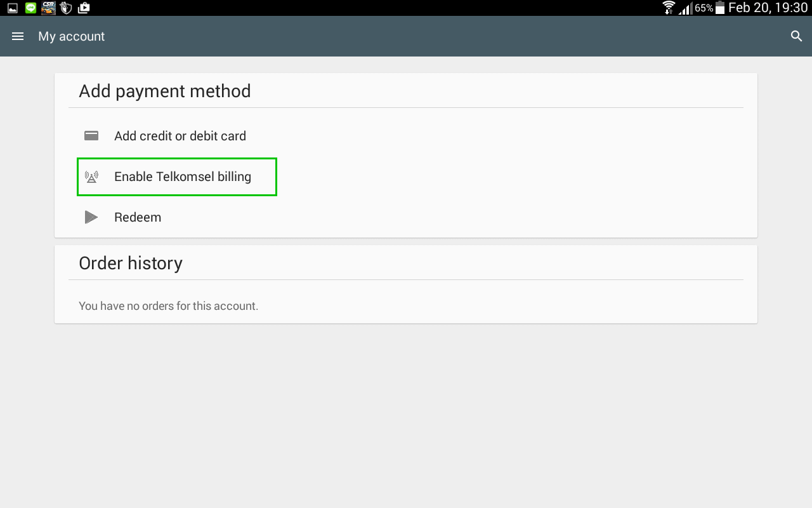Screen dimensions: 812x508
Task: Tap the picture notification icon
Action: click(x=13, y=8)
